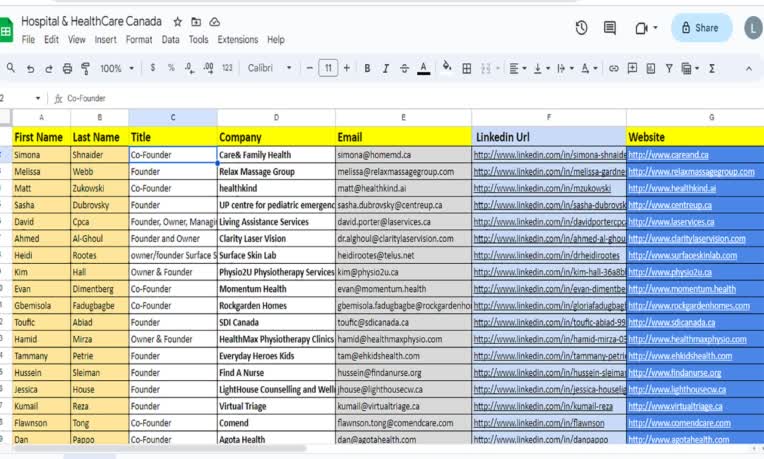Image resolution: width=764 pixels, height=459 pixels.
Task: Decrease decimal places
Action: coord(190,68)
